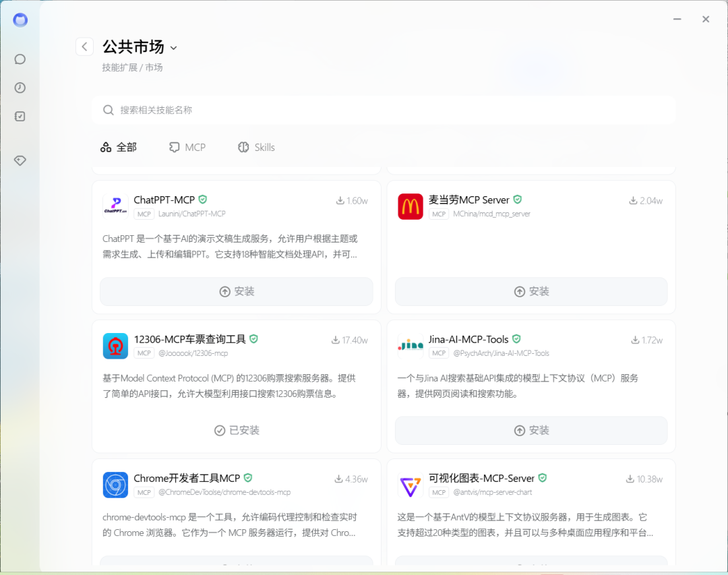Click the diamond tag icon in sidebar
Image resolution: width=728 pixels, height=575 pixels.
20,160
